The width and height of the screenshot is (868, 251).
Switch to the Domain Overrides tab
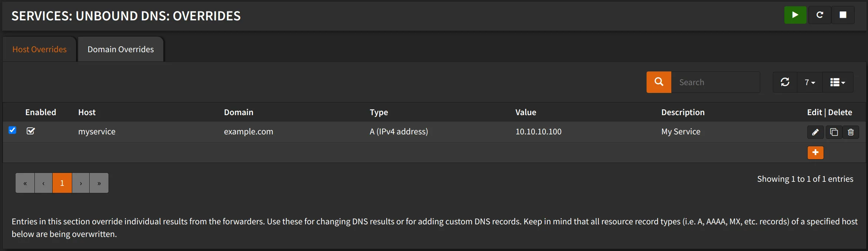pos(120,49)
